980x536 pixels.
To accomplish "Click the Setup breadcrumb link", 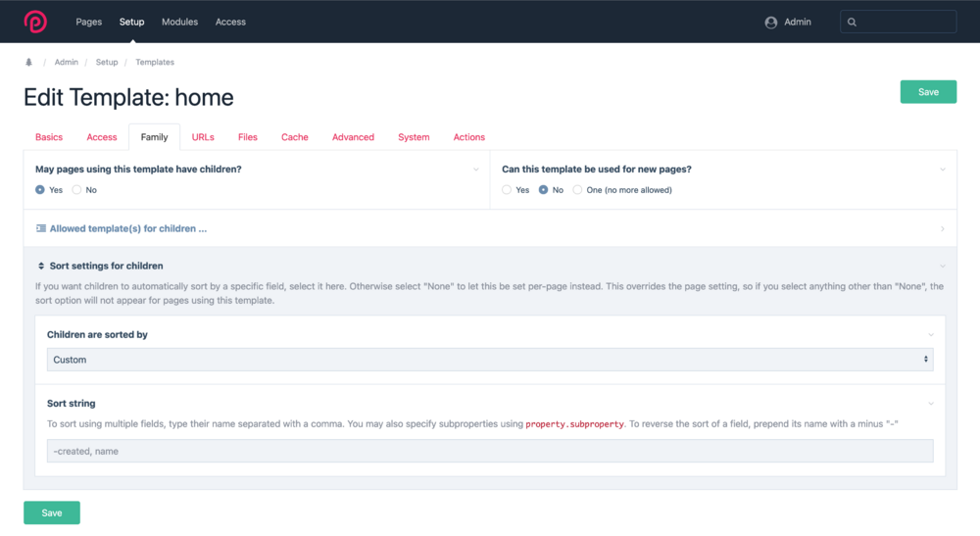I will [107, 63].
